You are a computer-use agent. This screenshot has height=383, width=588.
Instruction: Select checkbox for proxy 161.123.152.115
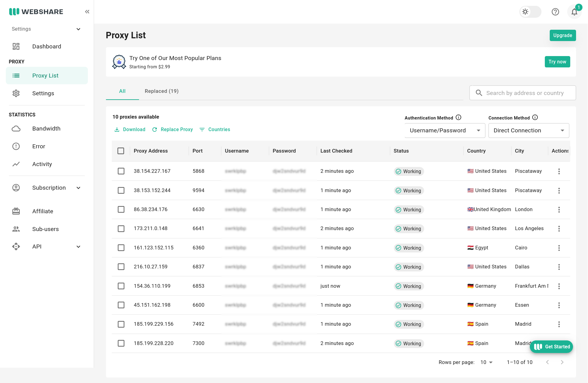click(121, 248)
